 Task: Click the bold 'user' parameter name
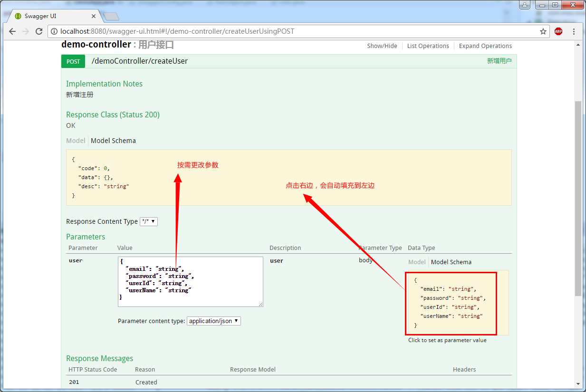pyautogui.click(x=76, y=260)
